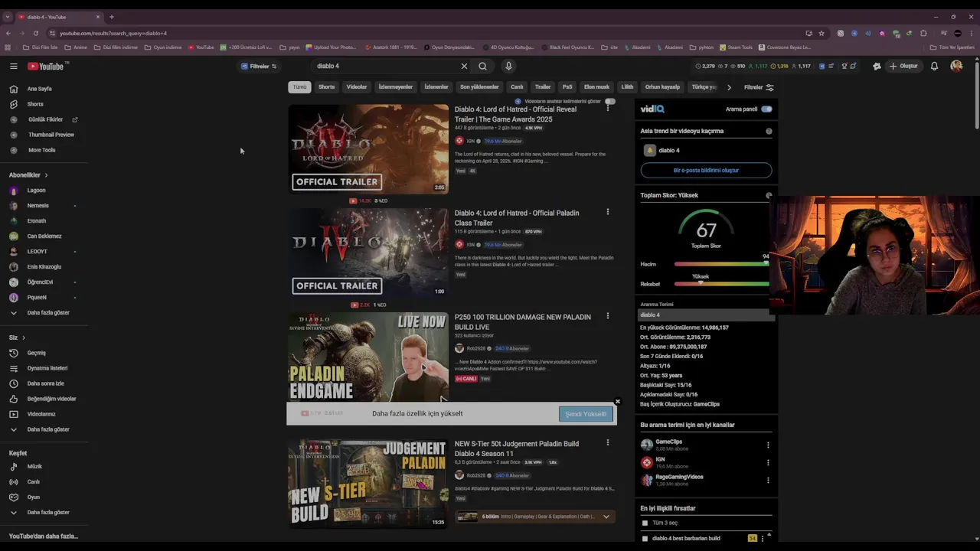Open vidIQ Filtreler dropdown near search bar
The width and height of the screenshot is (980, 551).
(x=259, y=67)
